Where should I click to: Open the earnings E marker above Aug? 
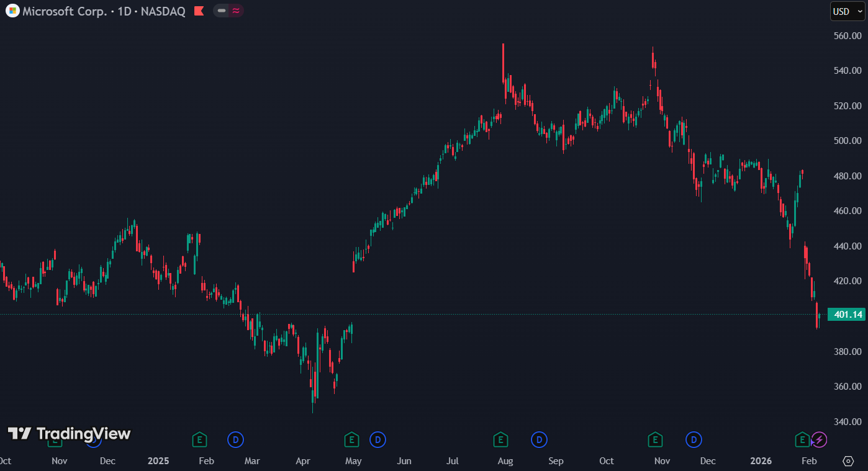pos(500,440)
